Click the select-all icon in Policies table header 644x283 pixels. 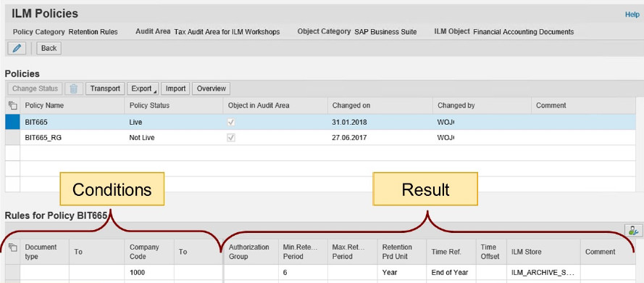click(x=12, y=105)
